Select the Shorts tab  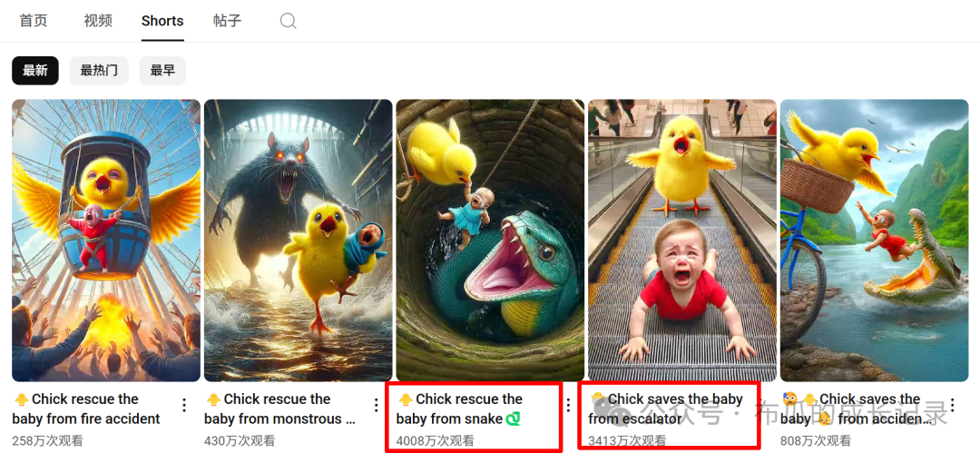[x=162, y=21]
